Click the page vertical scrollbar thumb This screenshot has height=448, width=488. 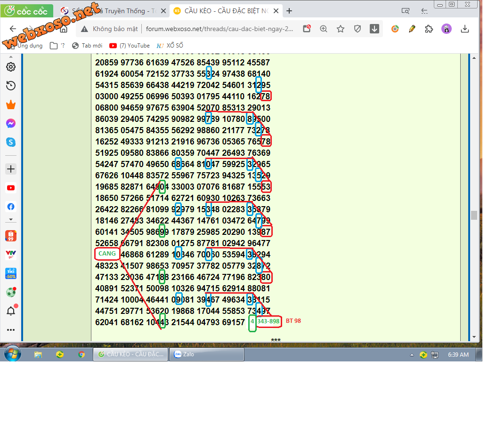click(474, 216)
